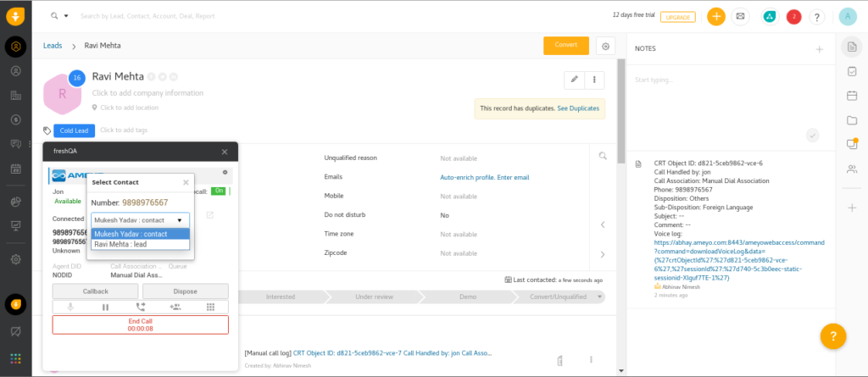Open the Leads module in sidebar
868x377 pixels.
pos(16,47)
